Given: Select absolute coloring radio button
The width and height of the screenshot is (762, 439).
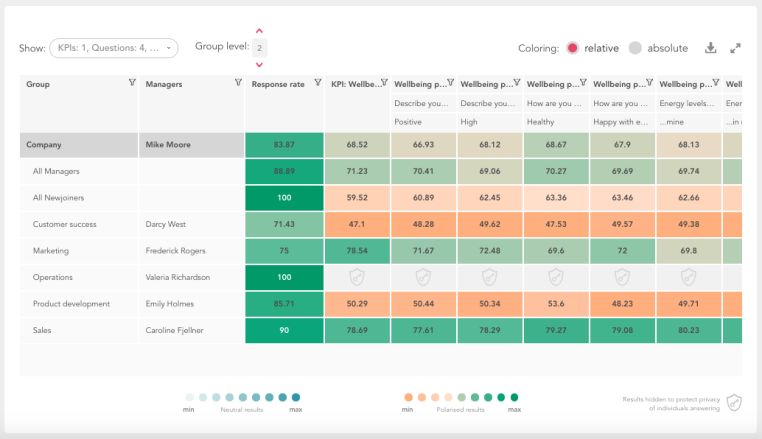Looking at the screenshot, I should (x=635, y=48).
